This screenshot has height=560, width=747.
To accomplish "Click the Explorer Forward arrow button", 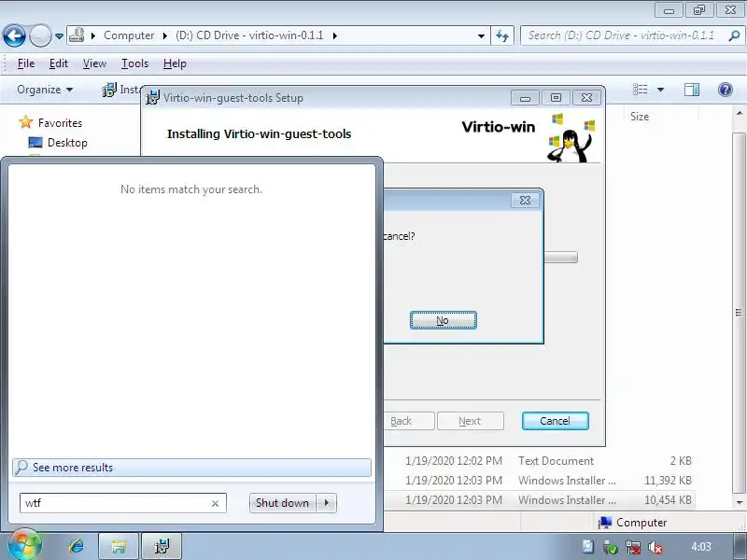I will point(40,35).
